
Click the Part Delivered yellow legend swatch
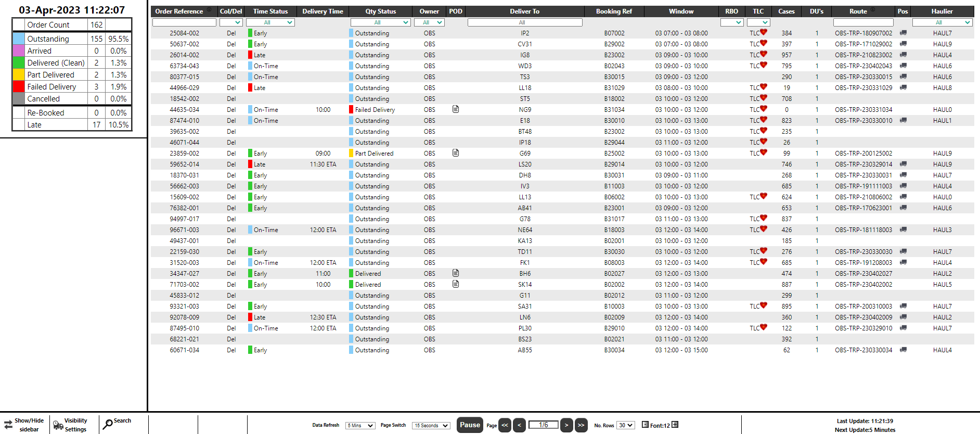point(19,74)
